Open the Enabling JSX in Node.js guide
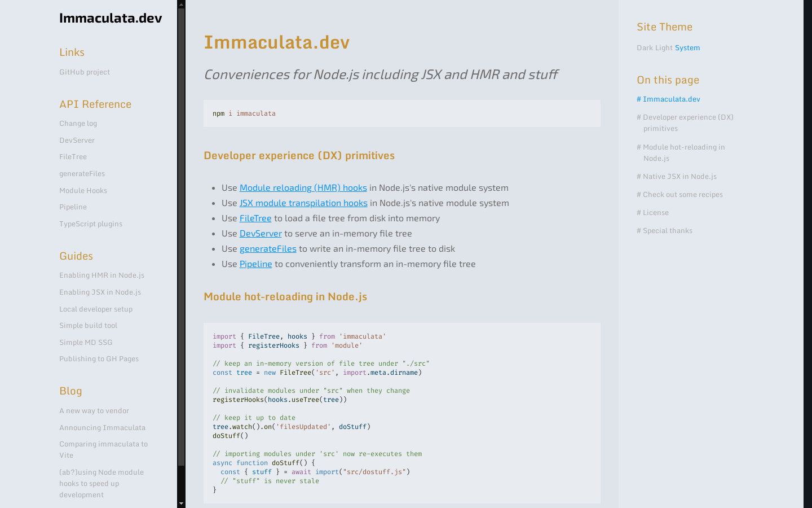 (100, 292)
